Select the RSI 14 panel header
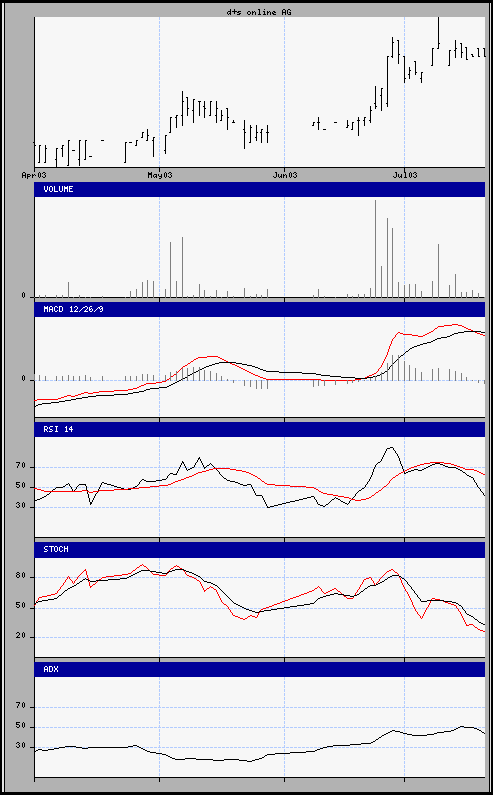The height and width of the screenshot is (795, 493). (x=260, y=429)
